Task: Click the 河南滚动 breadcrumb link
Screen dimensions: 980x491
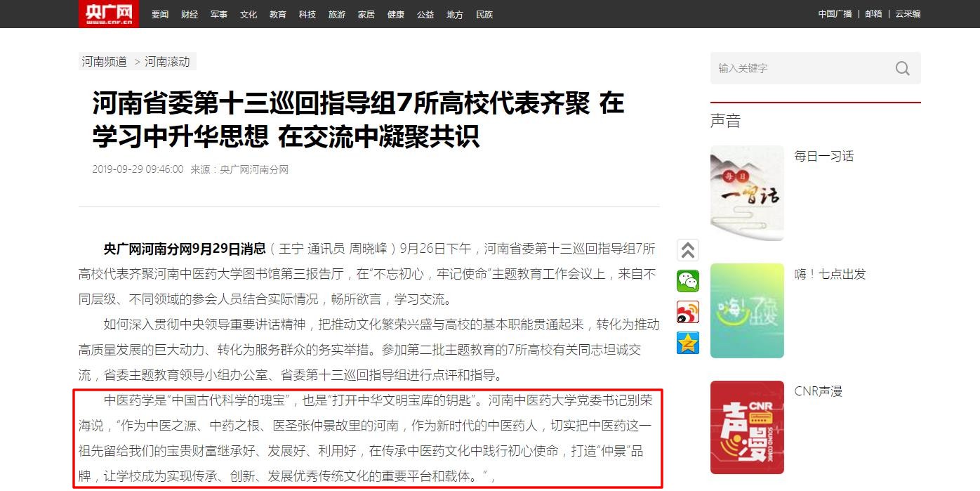Action: [x=167, y=62]
